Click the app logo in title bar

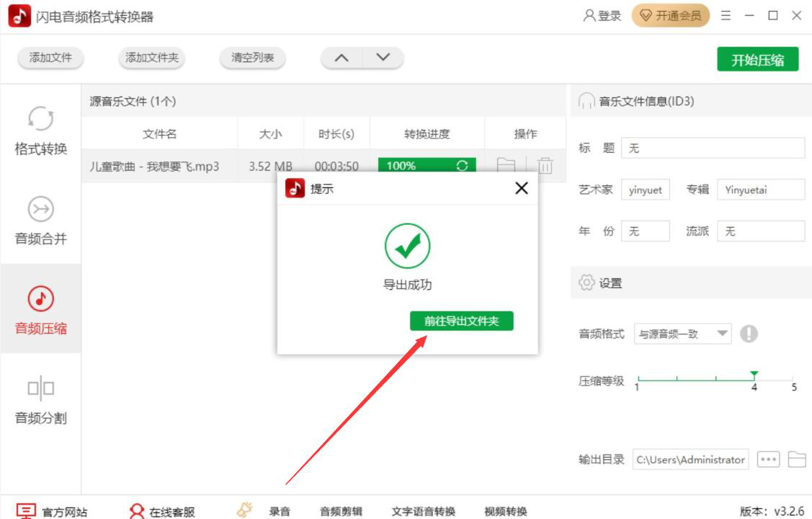click(19, 16)
